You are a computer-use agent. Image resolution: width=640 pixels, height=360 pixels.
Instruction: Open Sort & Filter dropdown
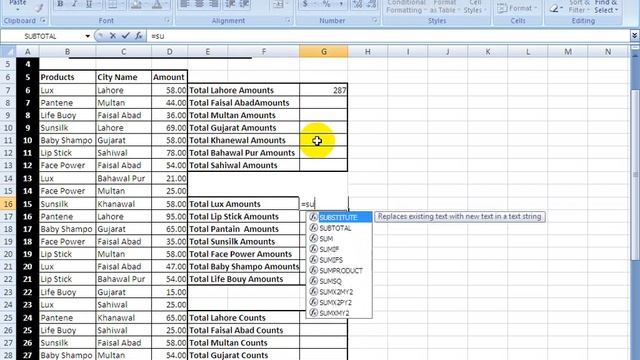[x=579, y=7]
